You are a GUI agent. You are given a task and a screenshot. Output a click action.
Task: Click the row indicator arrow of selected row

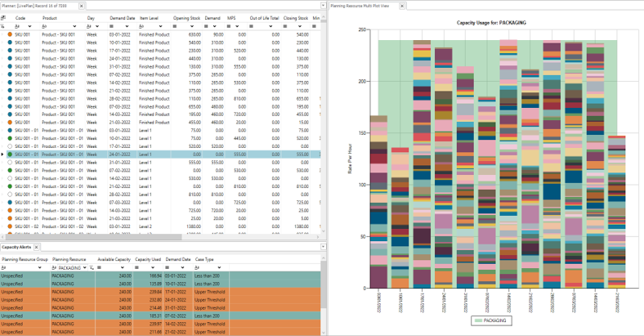coord(3,154)
